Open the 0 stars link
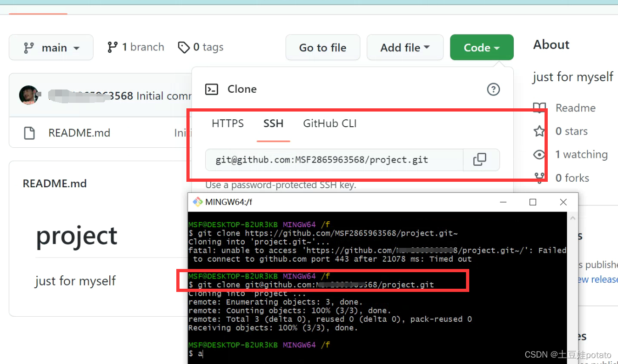Viewport: 618px width, 364px height. (x=572, y=131)
